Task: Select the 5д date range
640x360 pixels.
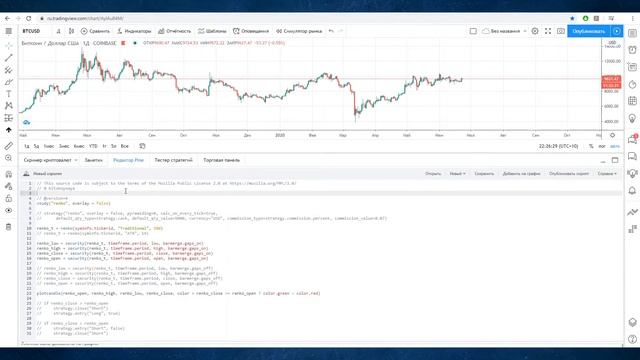Action: click(x=36, y=146)
